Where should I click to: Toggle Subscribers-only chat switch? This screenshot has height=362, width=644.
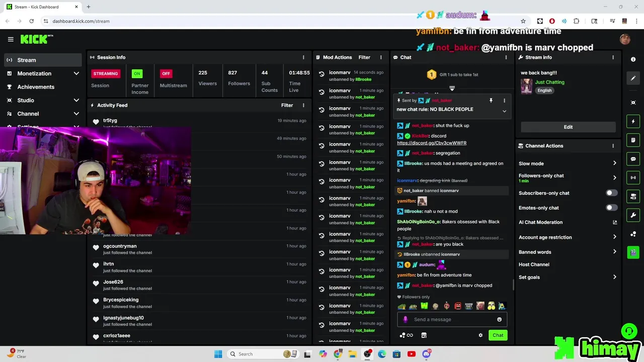(x=611, y=193)
